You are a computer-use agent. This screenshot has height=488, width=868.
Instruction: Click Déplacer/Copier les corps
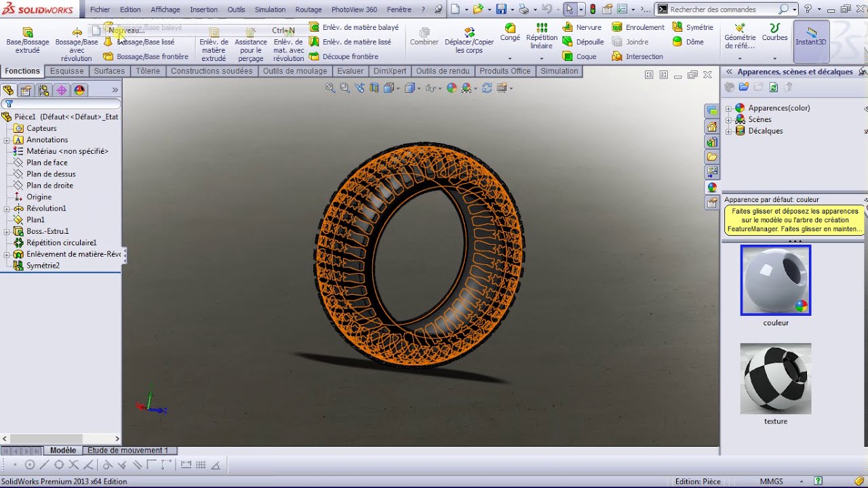(469, 41)
